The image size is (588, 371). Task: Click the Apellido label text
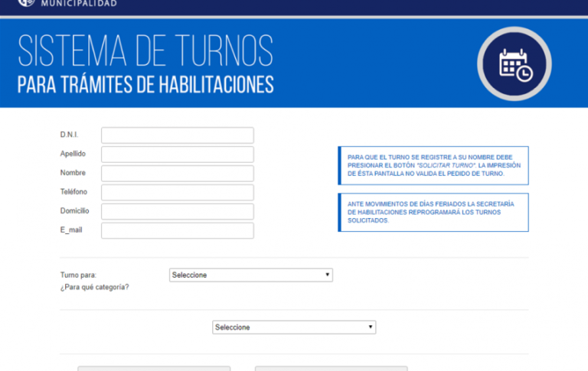[x=73, y=154]
